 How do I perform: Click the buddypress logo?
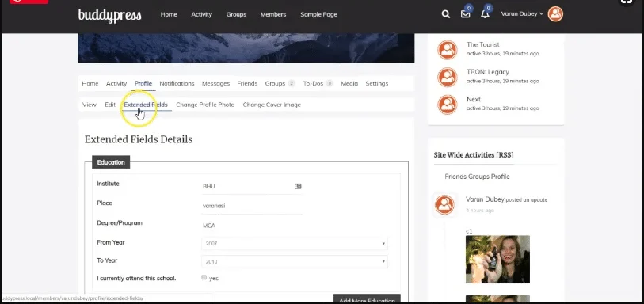[x=109, y=15]
